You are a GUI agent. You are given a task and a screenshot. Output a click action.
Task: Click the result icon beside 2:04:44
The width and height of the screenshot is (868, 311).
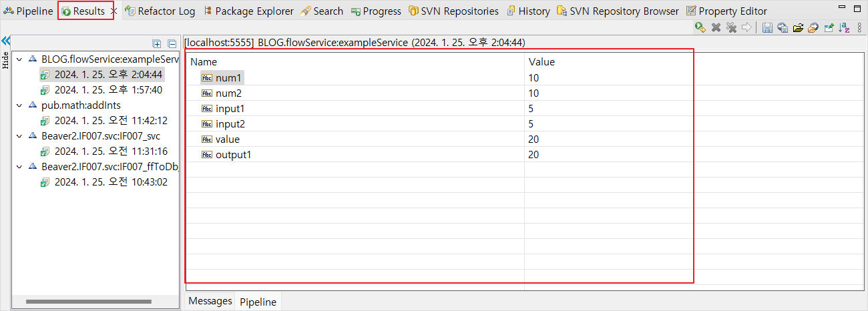45,74
